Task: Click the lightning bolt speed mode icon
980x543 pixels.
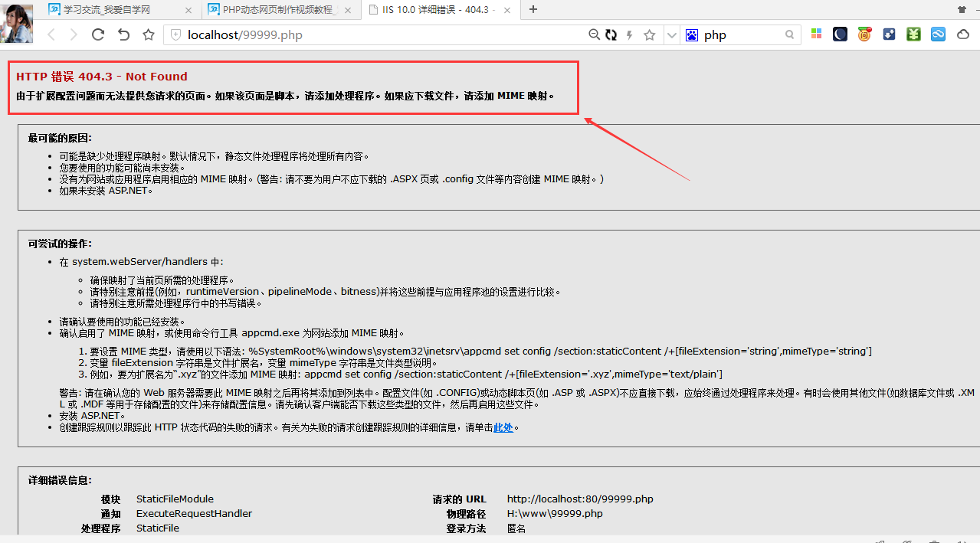Action: point(630,34)
